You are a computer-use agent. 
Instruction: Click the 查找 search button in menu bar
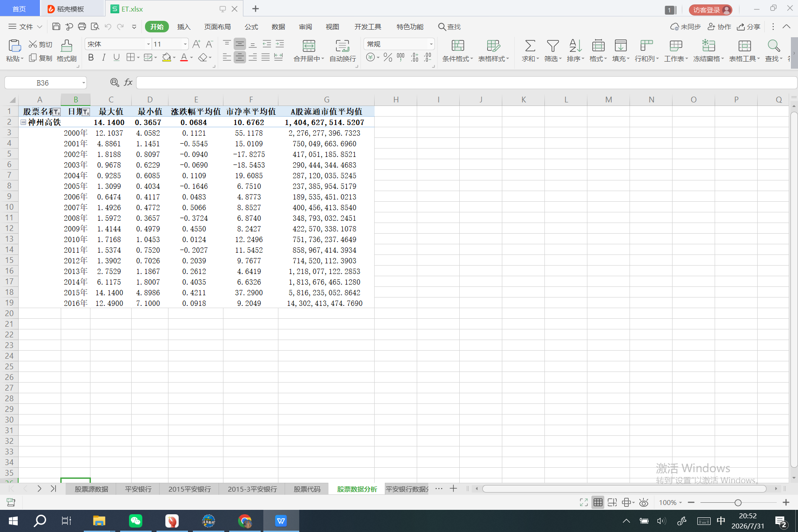tap(450, 27)
